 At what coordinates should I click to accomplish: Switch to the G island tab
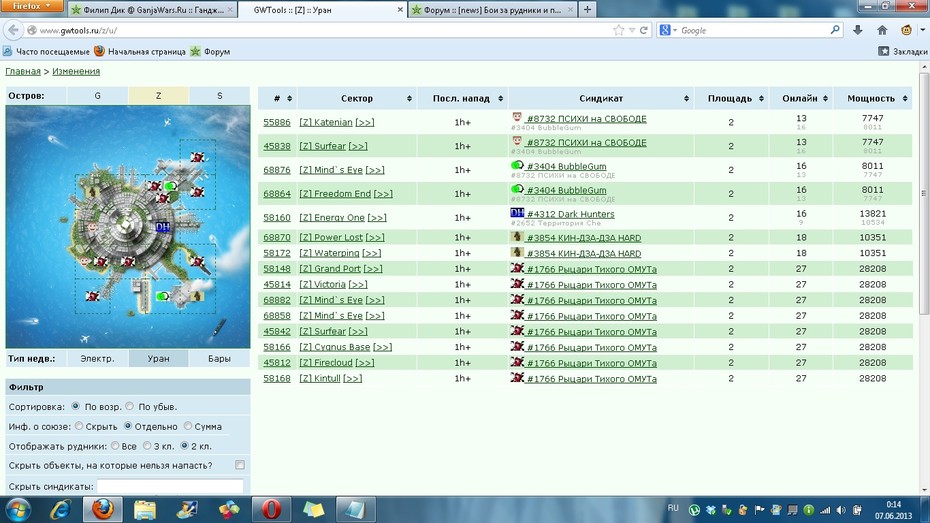click(x=97, y=95)
